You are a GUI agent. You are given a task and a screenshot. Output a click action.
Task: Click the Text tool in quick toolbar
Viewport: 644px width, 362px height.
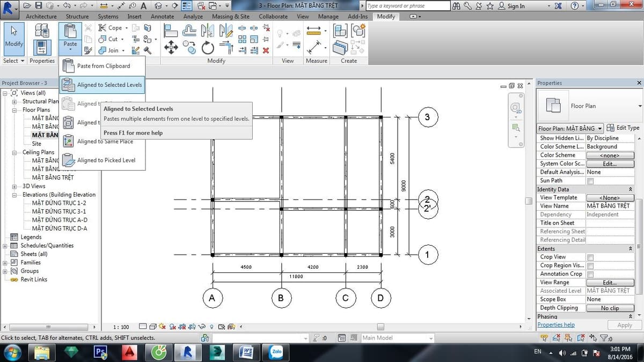click(x=143, y=6)
